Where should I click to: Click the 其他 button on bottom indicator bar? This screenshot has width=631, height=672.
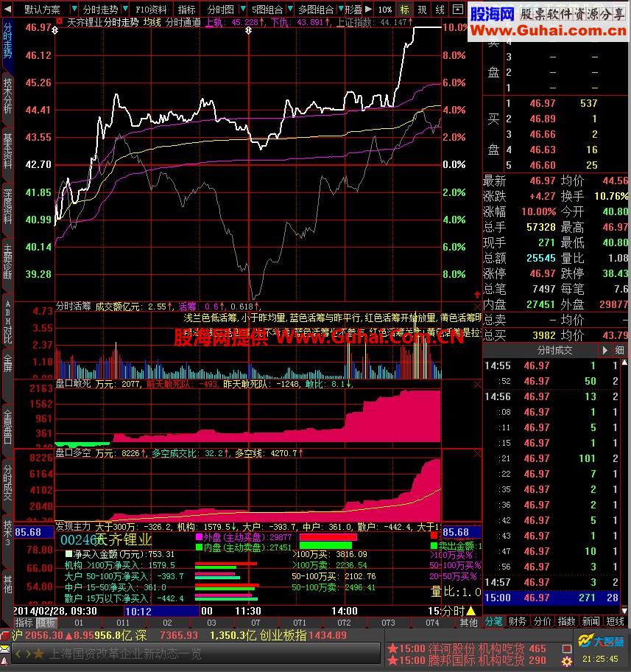pyautogui.click(x=468, y=623)
